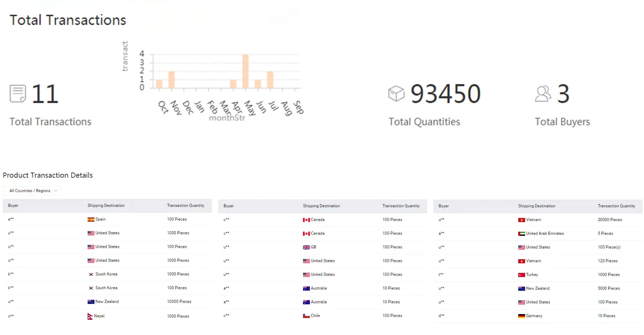Viewport: 644px width, 335px height.
Task: Click the Turkey flag icon
Action: pos(521,275)
